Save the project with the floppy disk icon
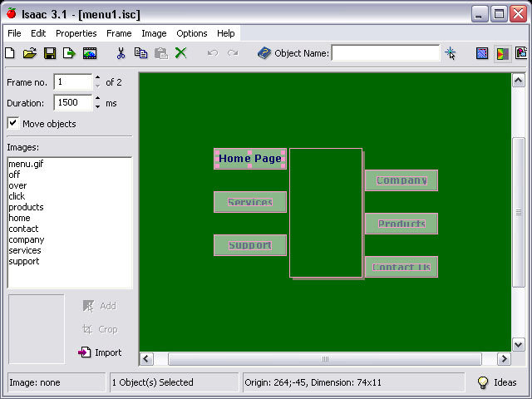The image size is (532, 399). (50, 53)
